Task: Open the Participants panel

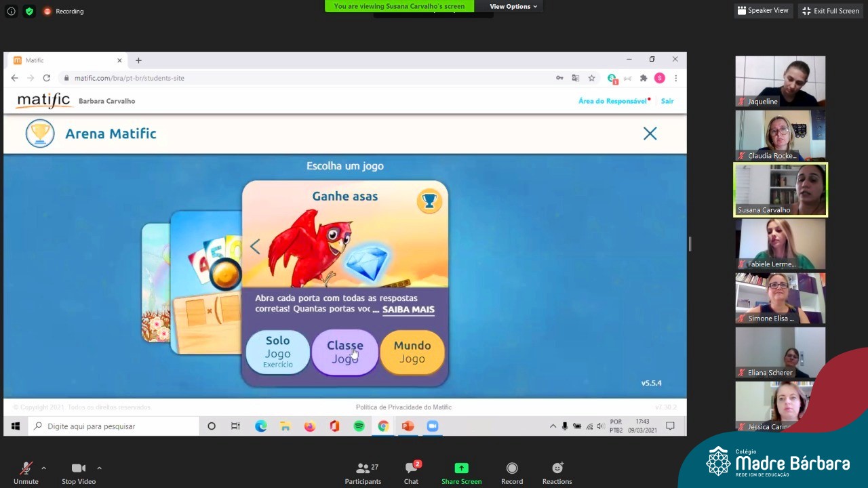Action: pos(363,468)
